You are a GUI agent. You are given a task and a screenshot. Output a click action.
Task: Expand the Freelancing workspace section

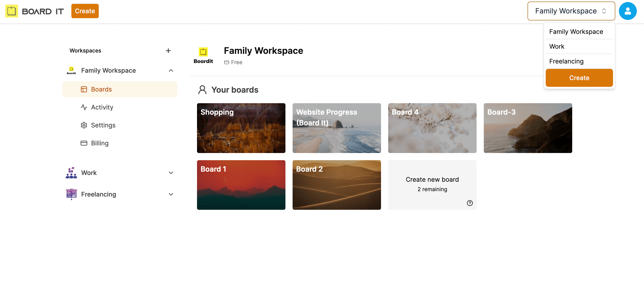coord(171,194)
